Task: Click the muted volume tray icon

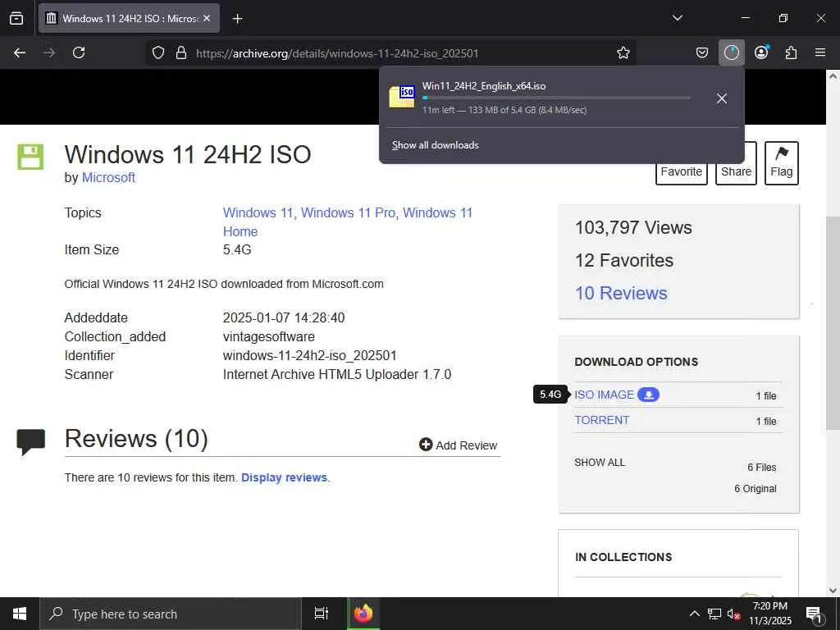Action: [733, 614]
